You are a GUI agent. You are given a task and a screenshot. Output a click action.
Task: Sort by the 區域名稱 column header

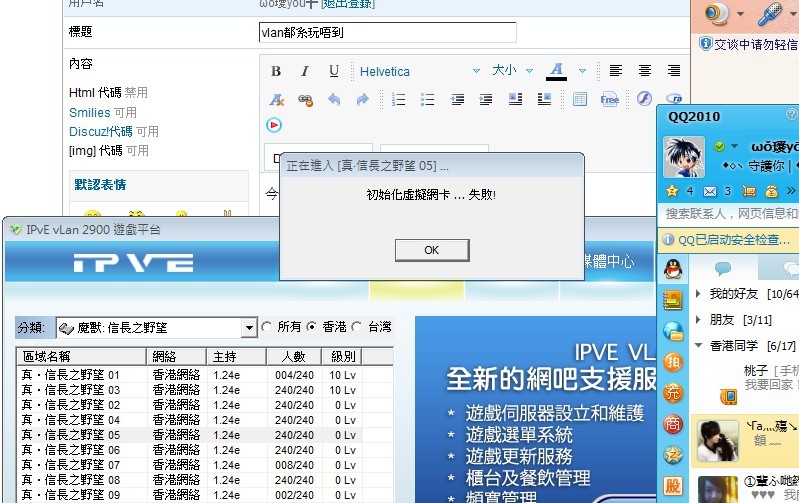pos(82,357)
